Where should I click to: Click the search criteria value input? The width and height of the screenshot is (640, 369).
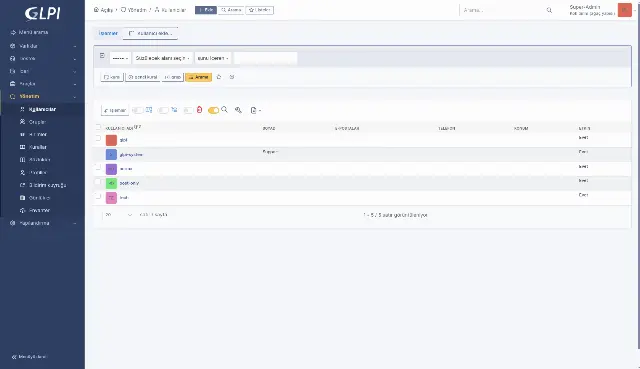tap(265, 58)
